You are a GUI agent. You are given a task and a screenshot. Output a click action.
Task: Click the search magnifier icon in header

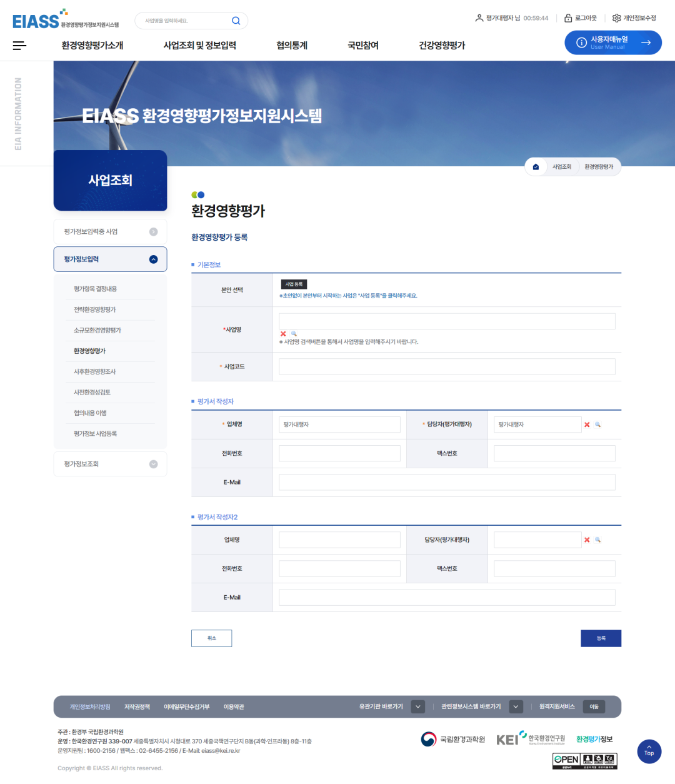tap(236, 21)
